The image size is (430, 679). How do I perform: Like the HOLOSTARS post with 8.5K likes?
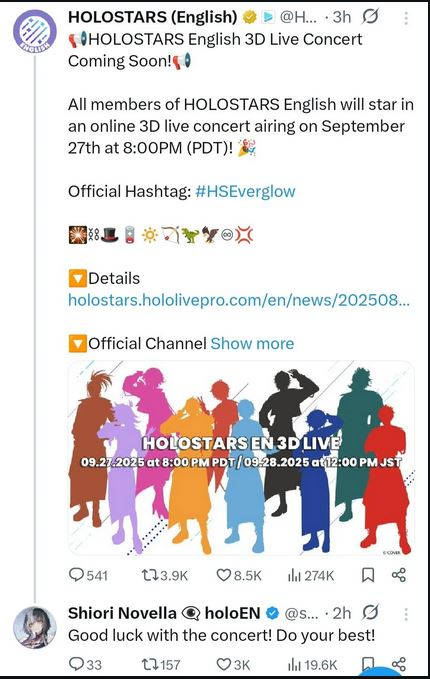(x=239, y=576)
